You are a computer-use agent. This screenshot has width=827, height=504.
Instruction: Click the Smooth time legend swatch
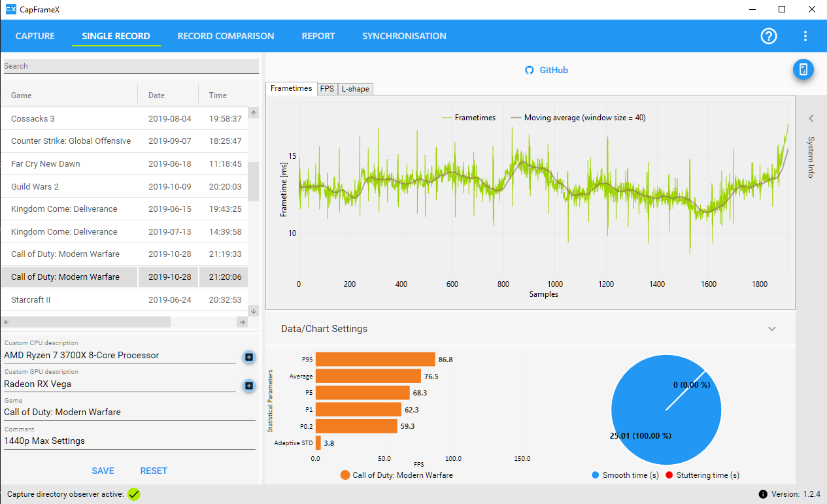pyautogui.click(x=595, y=475)
